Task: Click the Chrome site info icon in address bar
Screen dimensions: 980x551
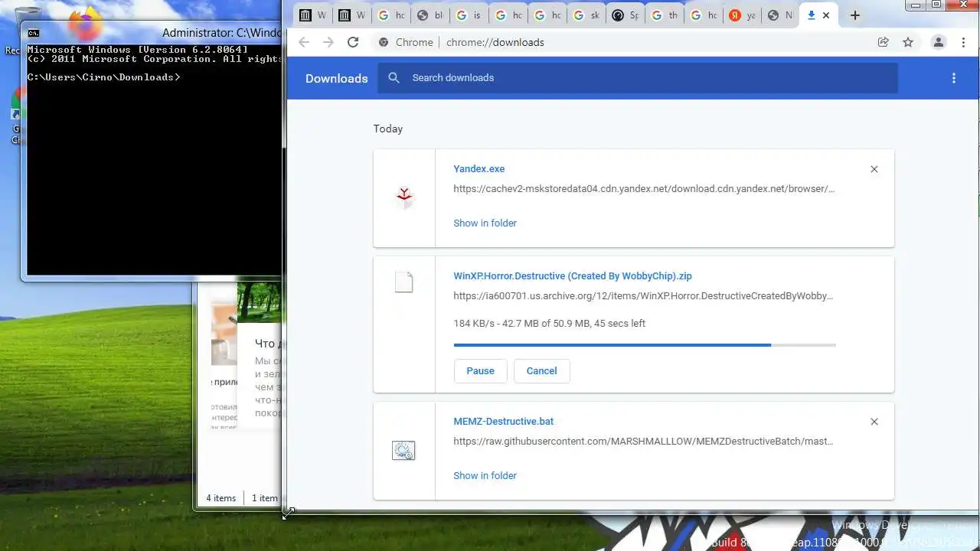Action: point(384,42)
